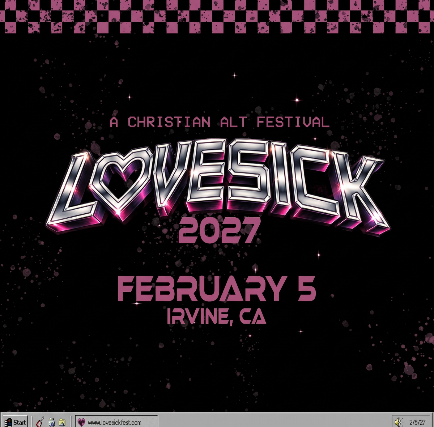
Task: Open the volume speaker tray icon
Action: [x=399, y=422]
